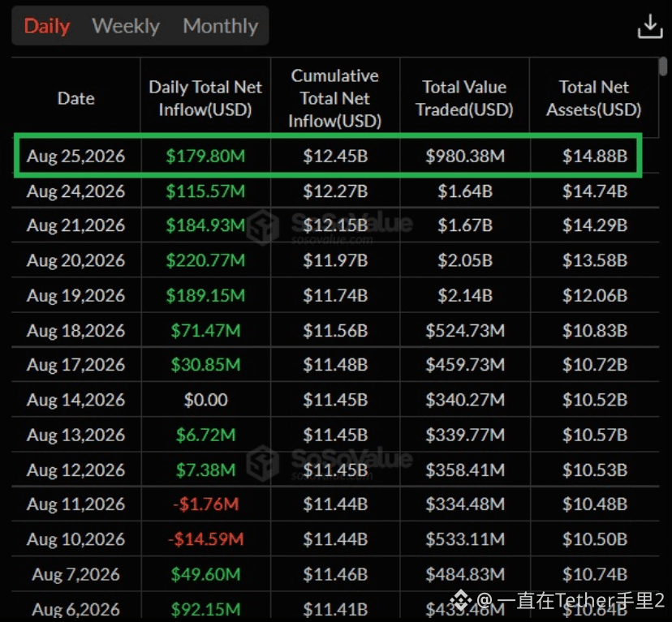Click the Date column header

pos(75,98)
